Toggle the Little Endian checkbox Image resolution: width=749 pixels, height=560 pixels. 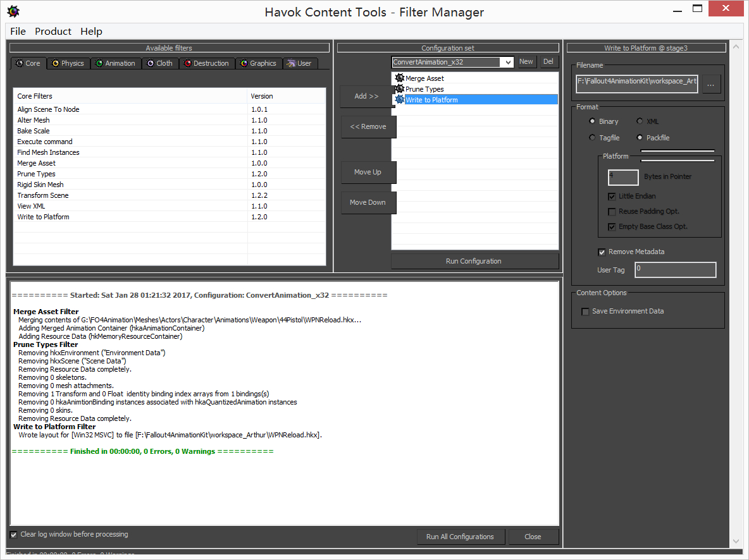[x=612, y=196]
